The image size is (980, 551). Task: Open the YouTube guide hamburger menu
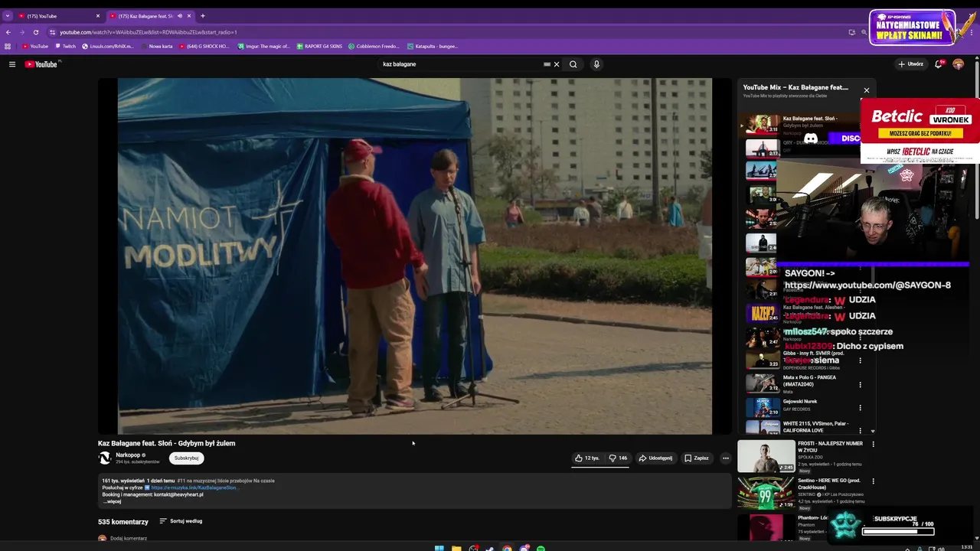(x=12, y=64)
